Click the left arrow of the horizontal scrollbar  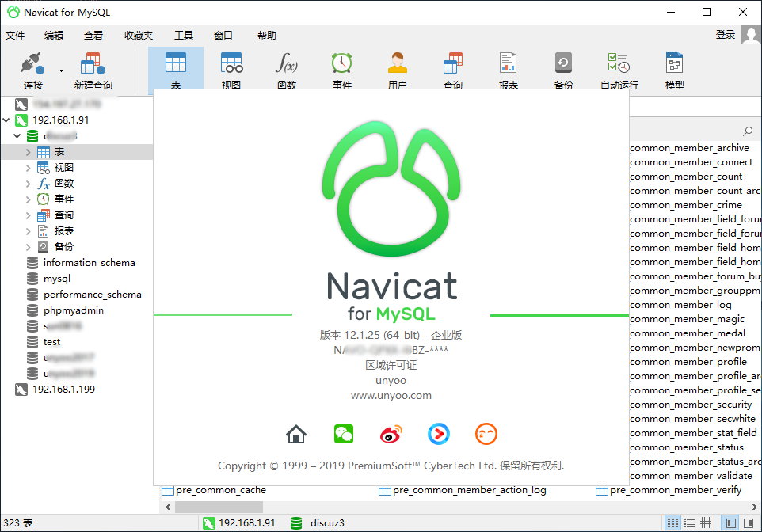(x=168, y=507)
